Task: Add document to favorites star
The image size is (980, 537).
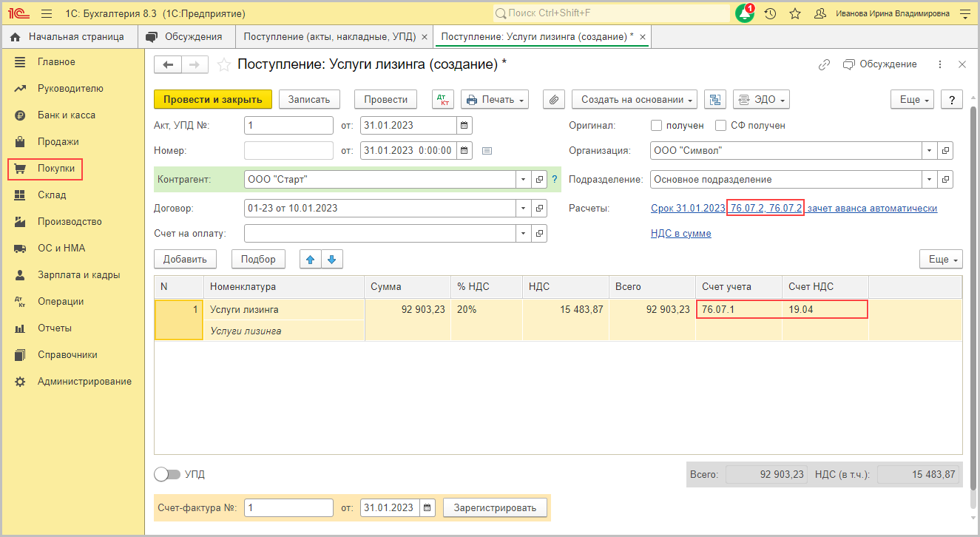Action: pos(223,65)
